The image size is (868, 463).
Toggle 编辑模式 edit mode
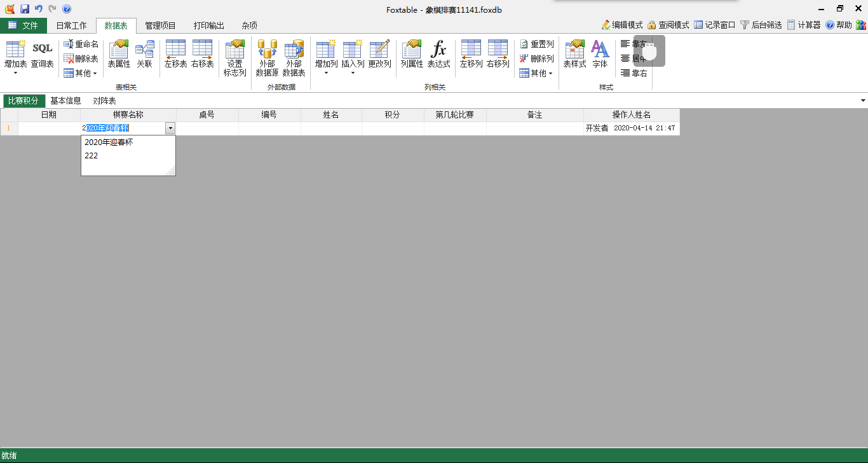pyautogui.click(x=622, y=25)
